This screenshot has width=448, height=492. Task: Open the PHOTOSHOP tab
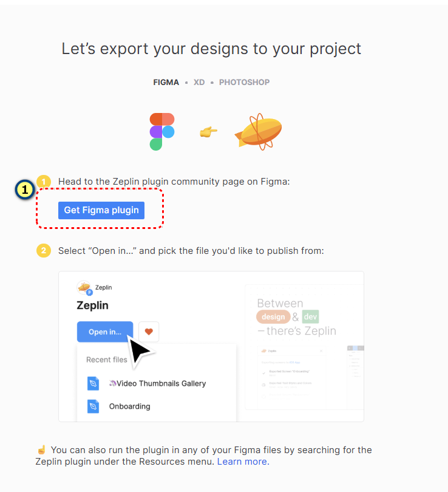244,82
